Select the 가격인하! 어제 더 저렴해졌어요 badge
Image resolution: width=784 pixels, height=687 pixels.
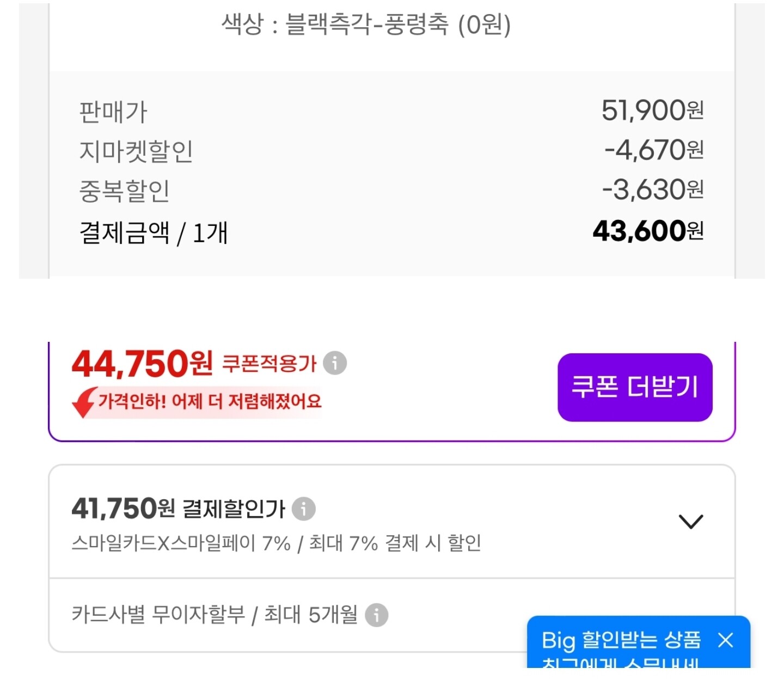(x=197, y=402)
